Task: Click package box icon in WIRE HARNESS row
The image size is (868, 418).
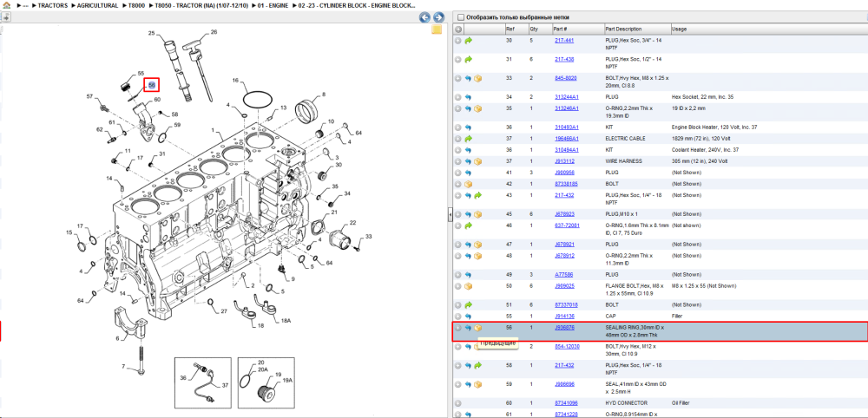Action: pyautogui.click(x=477, y=161)
